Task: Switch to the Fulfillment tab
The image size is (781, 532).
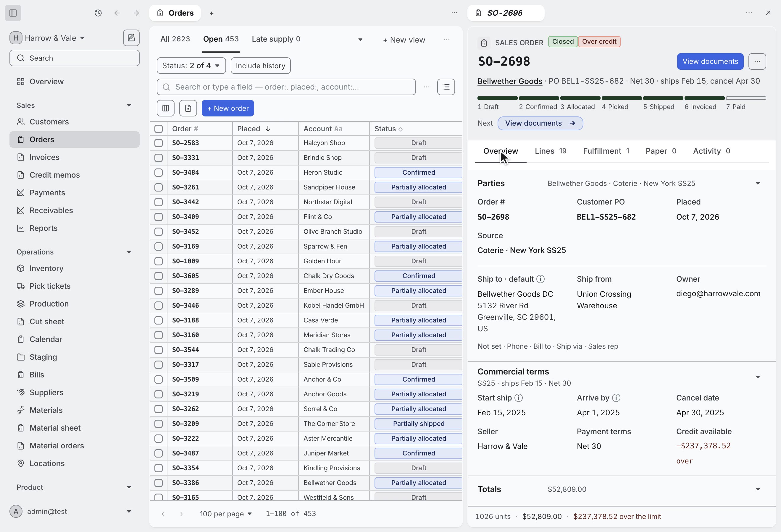Action: [606, 151]
